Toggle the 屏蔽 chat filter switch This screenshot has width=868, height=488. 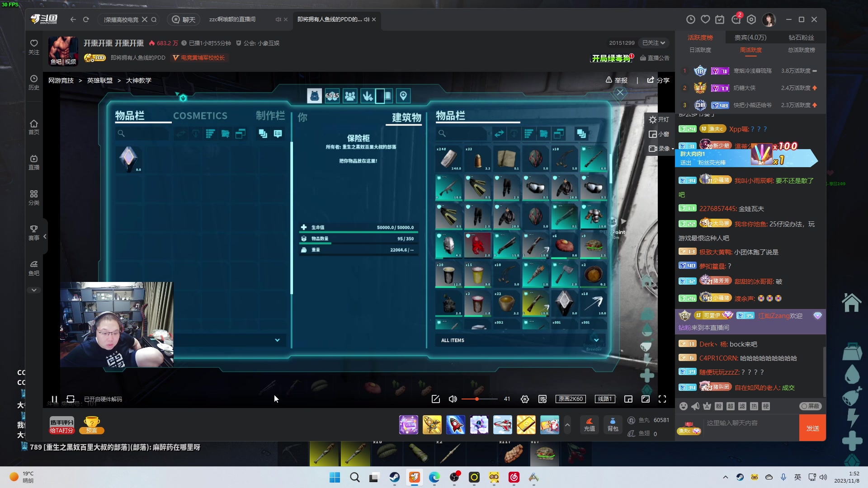(x=811, y=406)
